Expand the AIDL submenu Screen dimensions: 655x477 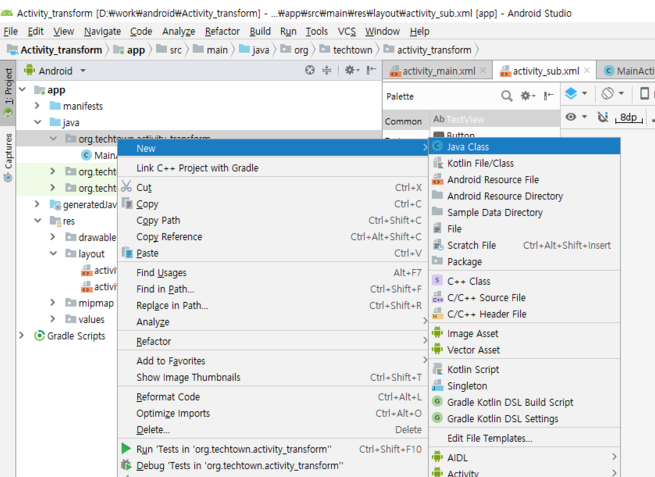pos(524,457)
